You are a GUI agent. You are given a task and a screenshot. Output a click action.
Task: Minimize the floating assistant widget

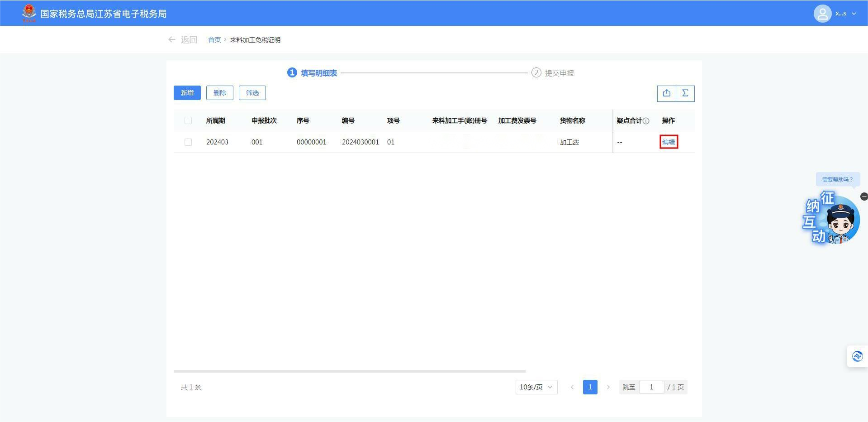pos(863,197)
